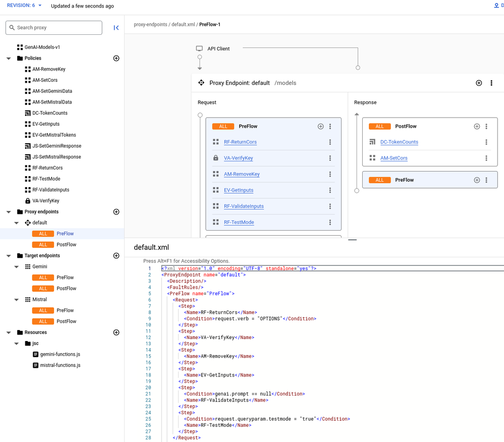Select the RF-TestMode policy in tree

point(46,179)
